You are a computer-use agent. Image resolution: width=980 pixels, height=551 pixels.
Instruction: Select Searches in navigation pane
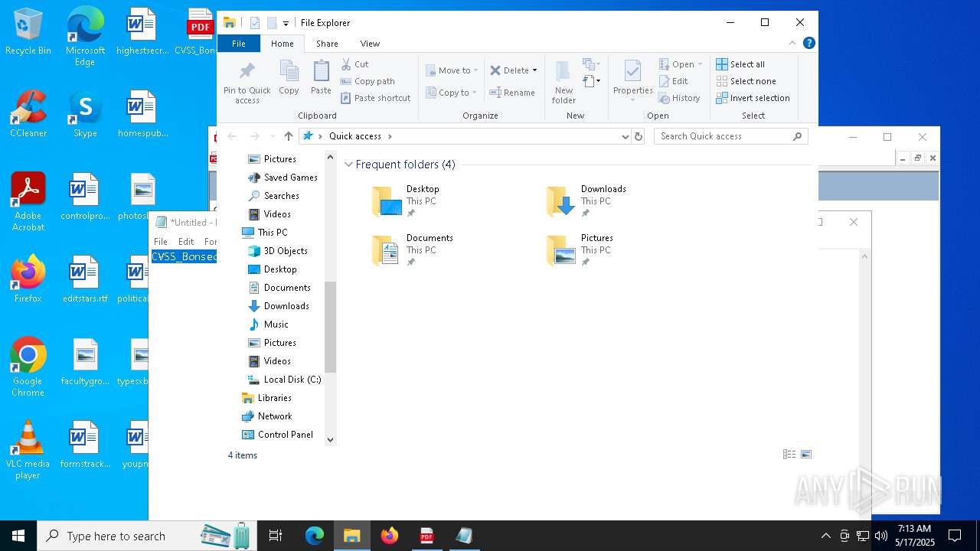(x=273, y=196)
